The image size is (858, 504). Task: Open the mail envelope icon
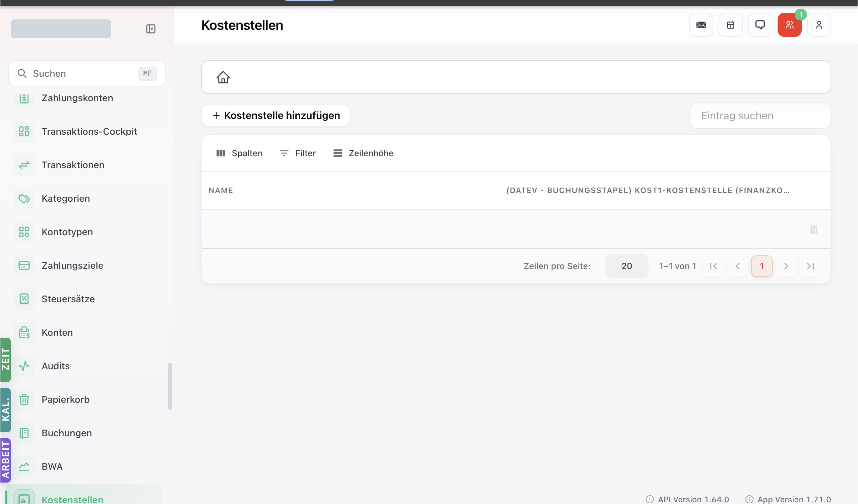(701, 25)
